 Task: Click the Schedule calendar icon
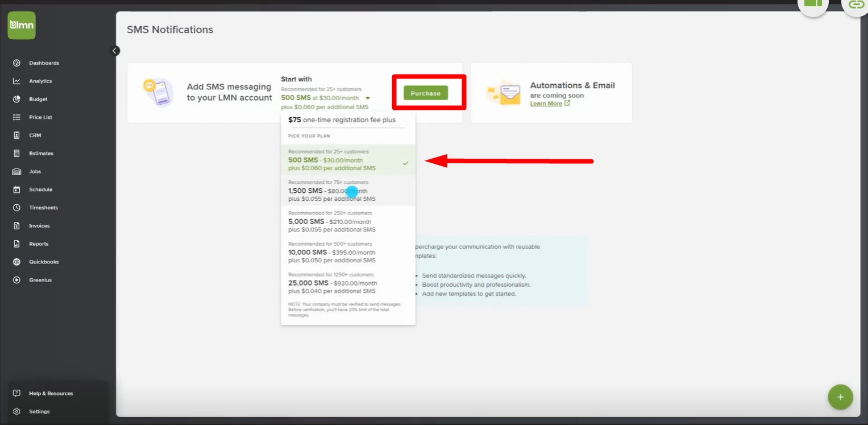point(16,189)
